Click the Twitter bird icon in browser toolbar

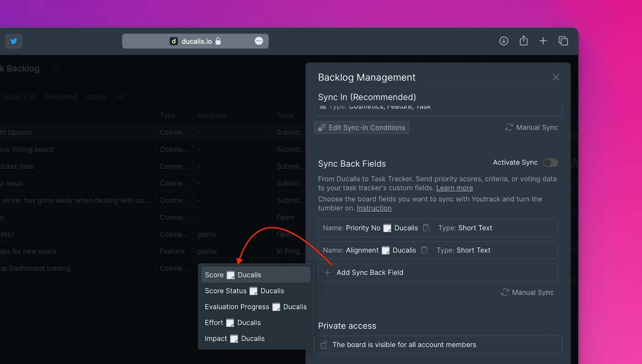[14, 41]
